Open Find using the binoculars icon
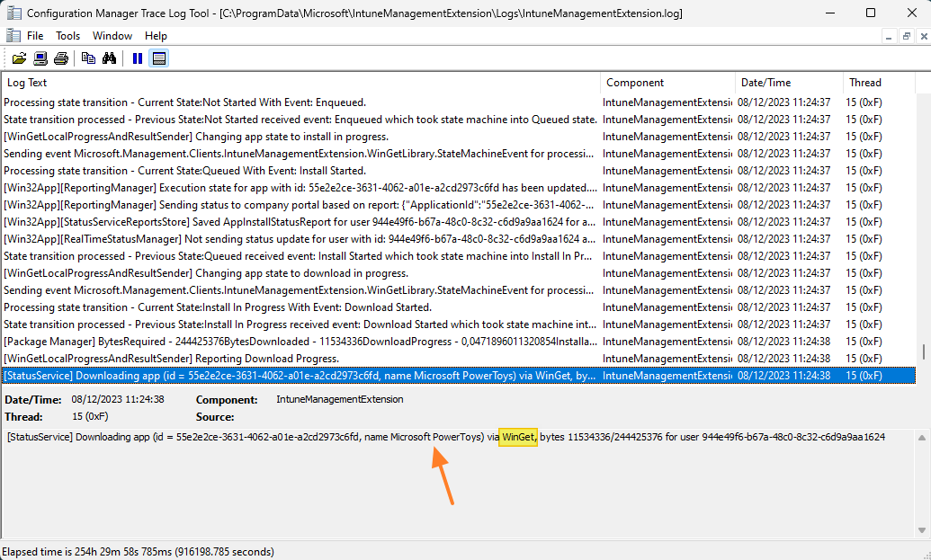This screenshot has height=560, width=931. coord(108,58)
